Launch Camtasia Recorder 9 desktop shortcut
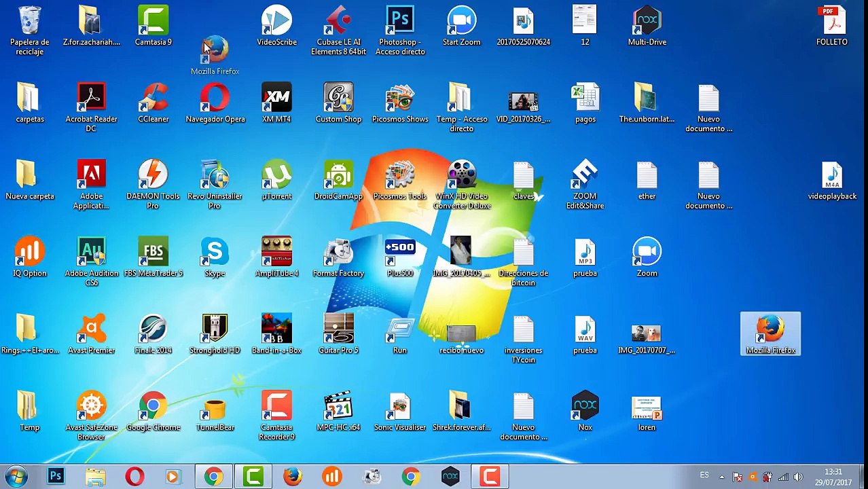 (x=276, y=416)
